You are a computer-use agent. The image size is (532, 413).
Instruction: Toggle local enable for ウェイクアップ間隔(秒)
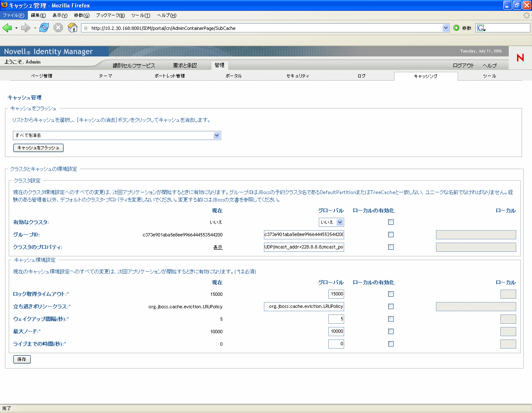(391, 319)
